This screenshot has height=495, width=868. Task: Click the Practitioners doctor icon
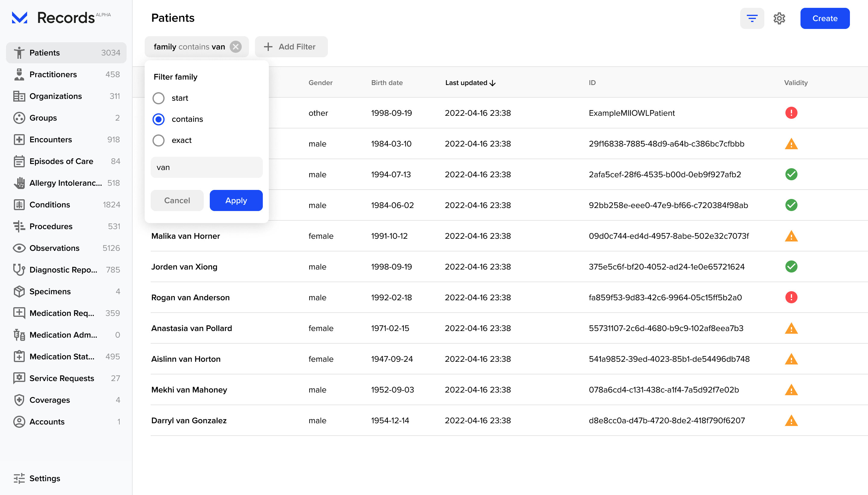tap(19, 74)
